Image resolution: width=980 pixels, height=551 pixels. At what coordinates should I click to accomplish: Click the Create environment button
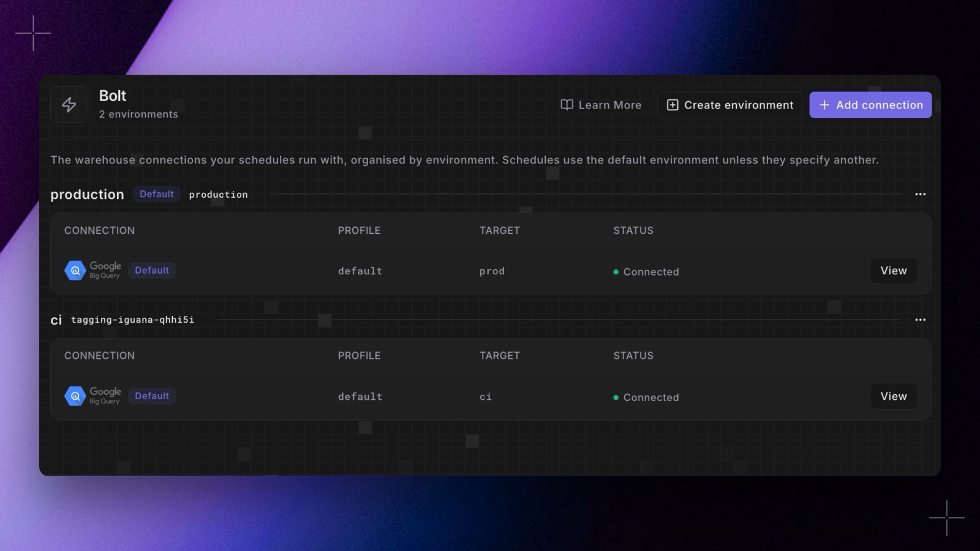729,105
